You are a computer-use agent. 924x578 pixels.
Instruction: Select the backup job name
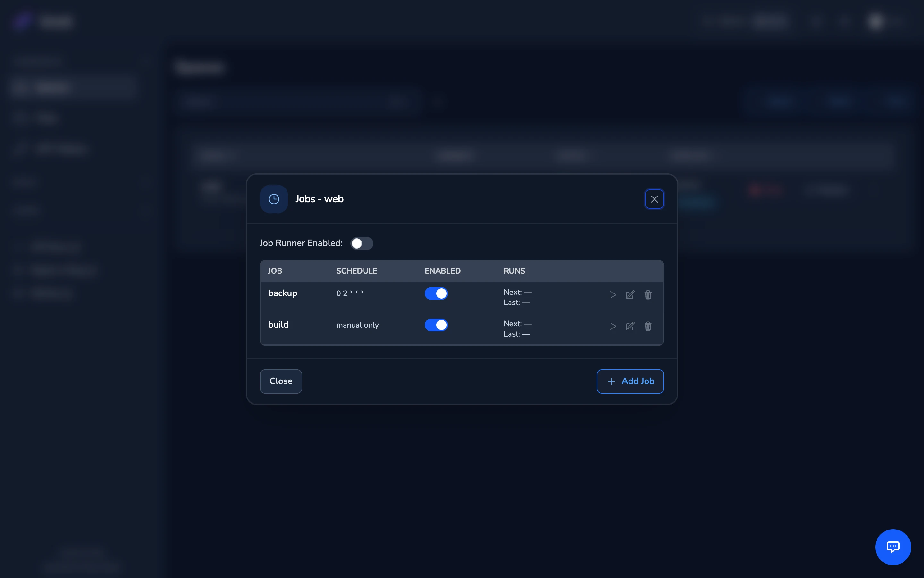click(283, 293)
